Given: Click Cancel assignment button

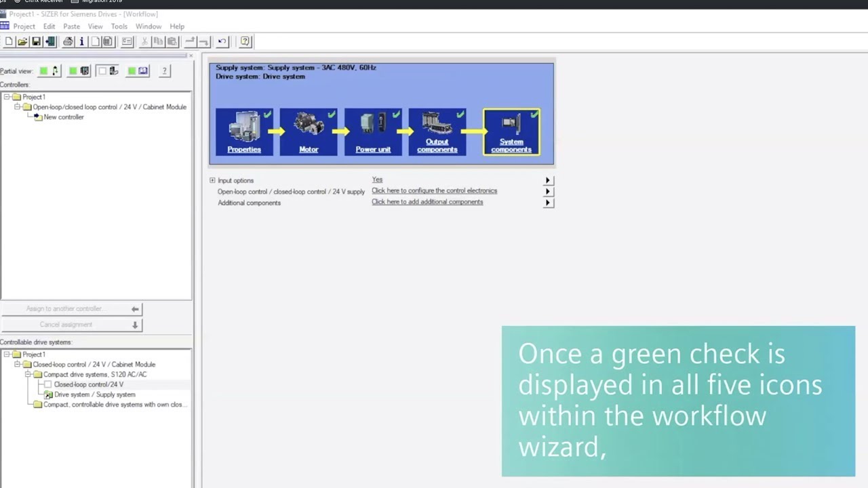Looking at the screenshot, I should (x=72, y=325).
